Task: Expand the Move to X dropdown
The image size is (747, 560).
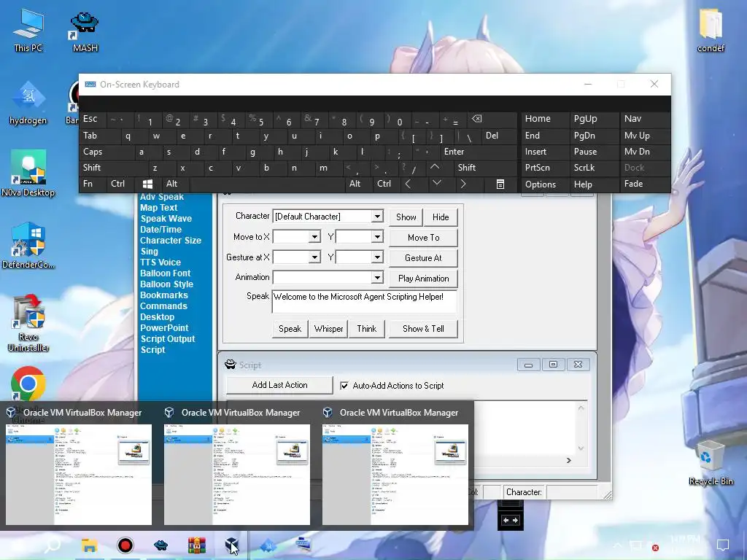Action: tap(314, 237)
